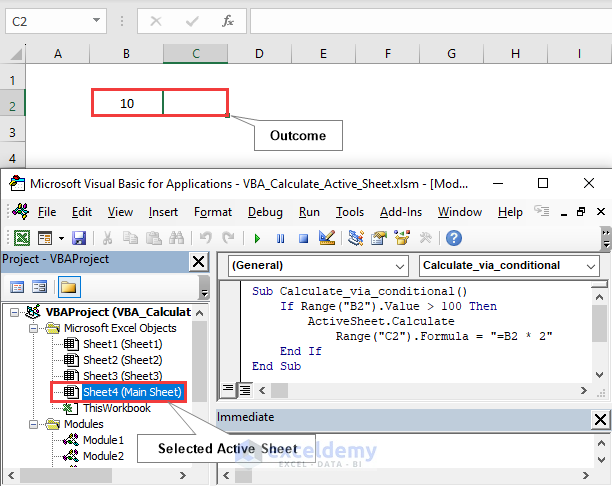Select cell B2 containing 10
This screenshot has width=612, height=486.
(127, 103)
